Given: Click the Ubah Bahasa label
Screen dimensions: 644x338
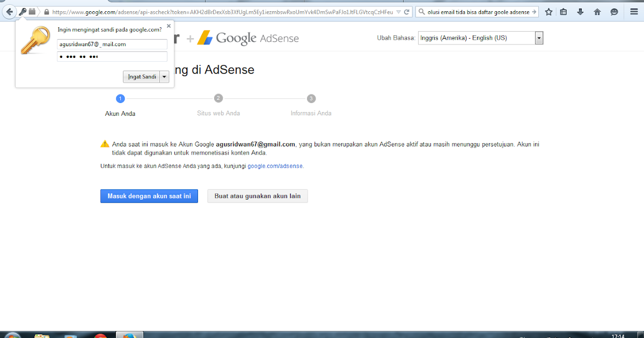Looking at the screenshot, I should click(x=397, y=38).
